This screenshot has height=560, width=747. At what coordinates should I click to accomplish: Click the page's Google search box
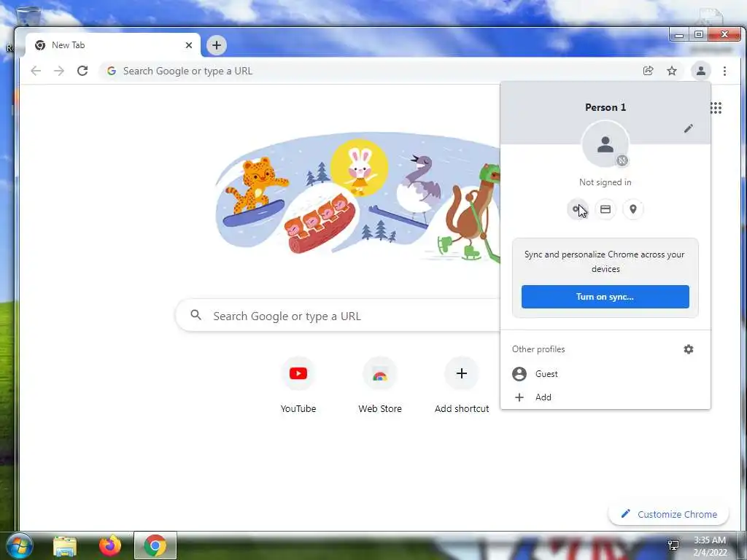tap(338, 316)
